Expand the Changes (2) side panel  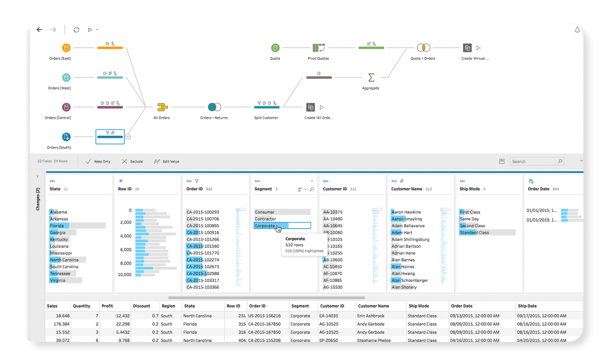37,176
